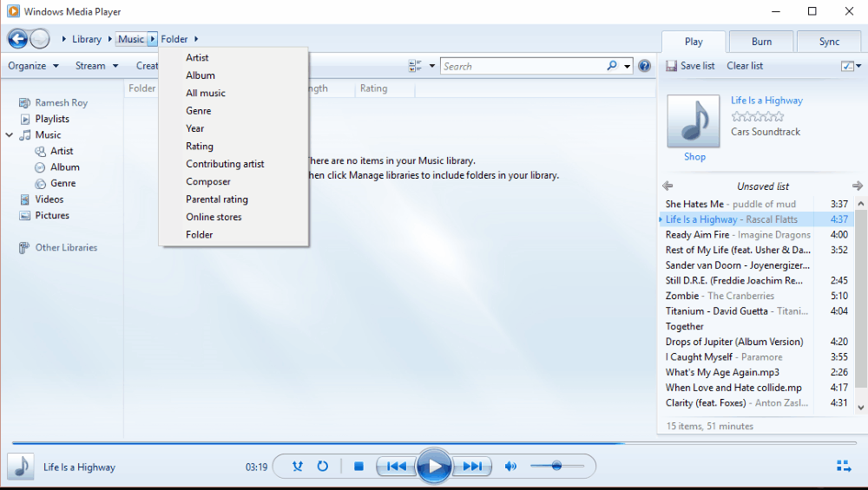Image resolution: width=868 pixels, height=490 pixels.
Task: Skip to the previous track
Action: [396, 467]
